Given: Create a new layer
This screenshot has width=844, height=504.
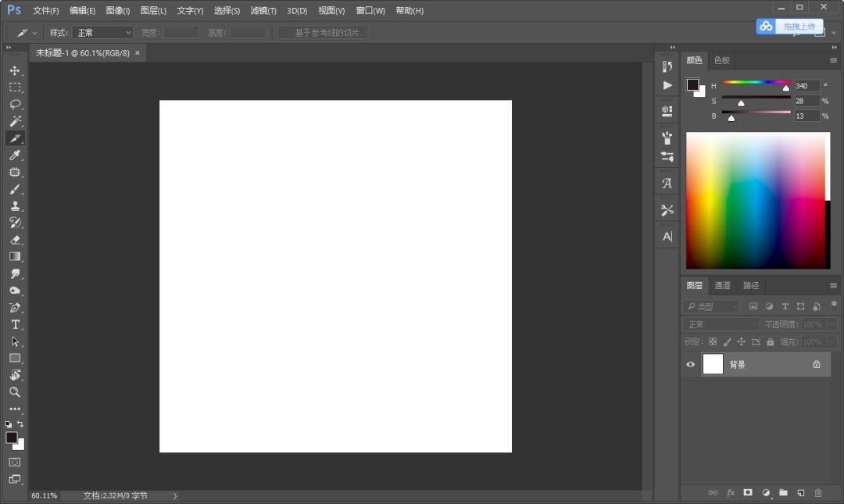Looking at the screenshot, I should pos(801,493).
